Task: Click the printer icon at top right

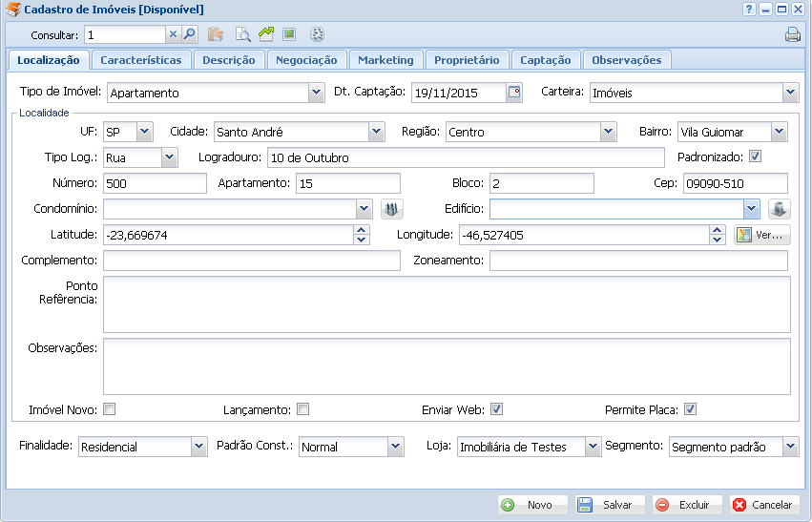Action: pos(792,35)
